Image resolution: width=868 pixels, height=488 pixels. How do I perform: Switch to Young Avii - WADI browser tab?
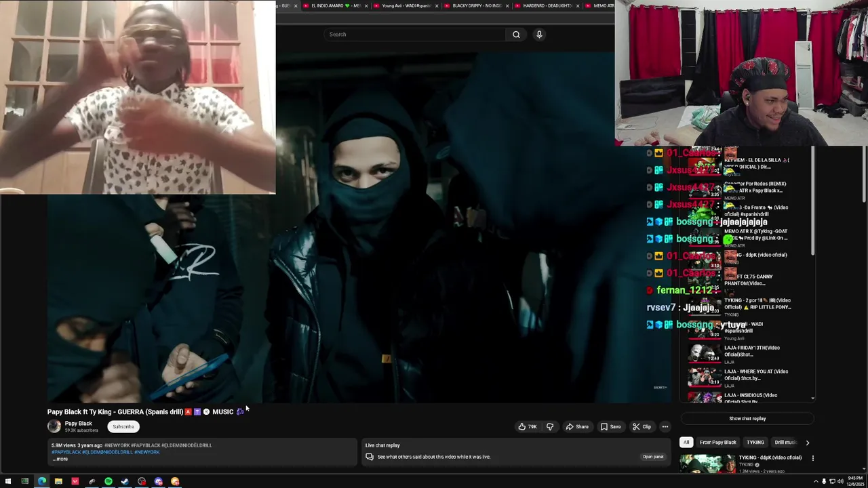click(x=406, y=5)
